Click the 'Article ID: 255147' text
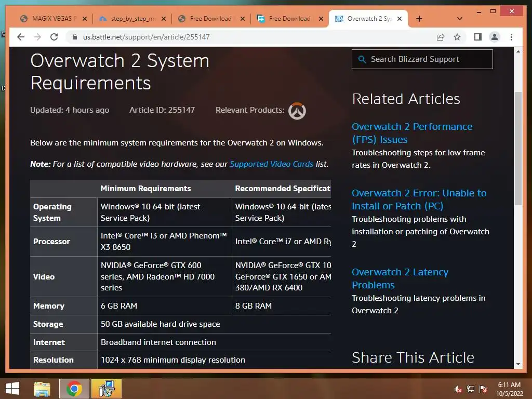 pos(162,110)
